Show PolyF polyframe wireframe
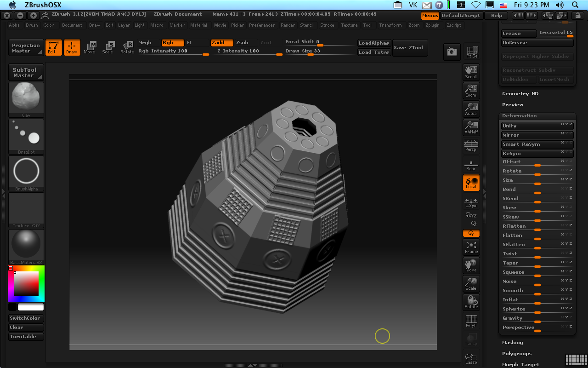The image size is (588, 368). 471,321
